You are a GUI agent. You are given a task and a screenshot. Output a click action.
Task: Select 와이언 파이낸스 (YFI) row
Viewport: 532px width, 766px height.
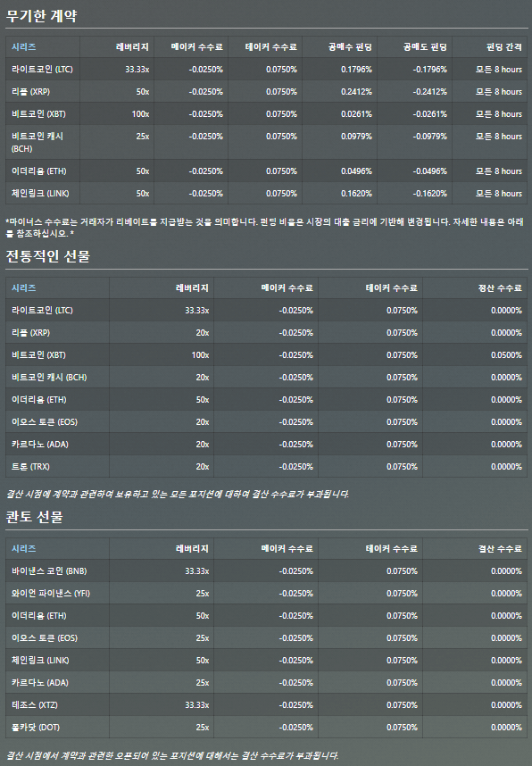pyautogui.click(x=266, y=593)
